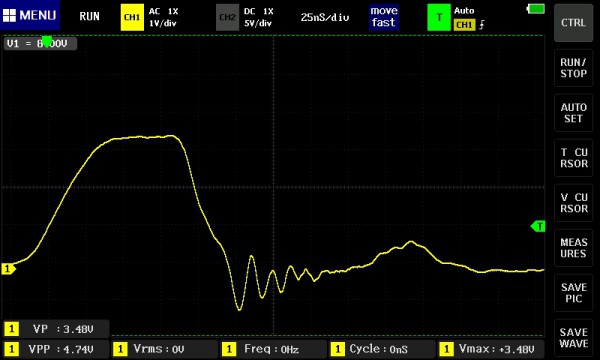Tap the green horizontal position marker at top
The height and width of the screenshot is (360, 600).
coord(47,41)
